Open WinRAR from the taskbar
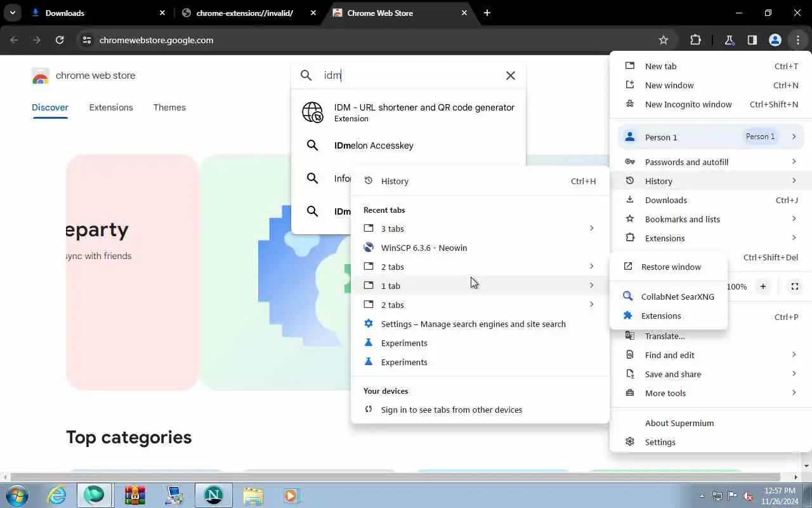812x508 pixels. (x=135, y=495)
